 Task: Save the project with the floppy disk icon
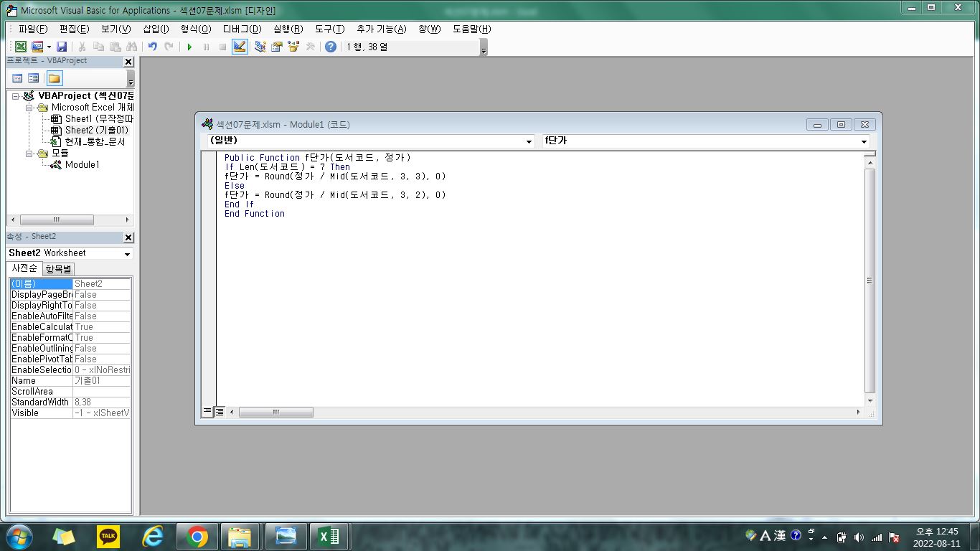point(62,47)
